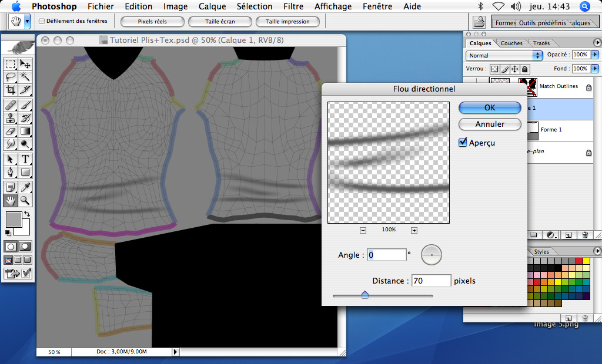Viewport: 602px width, 364px height.
Task: Select the Magic Wand tool
Action: click(25, 77)
